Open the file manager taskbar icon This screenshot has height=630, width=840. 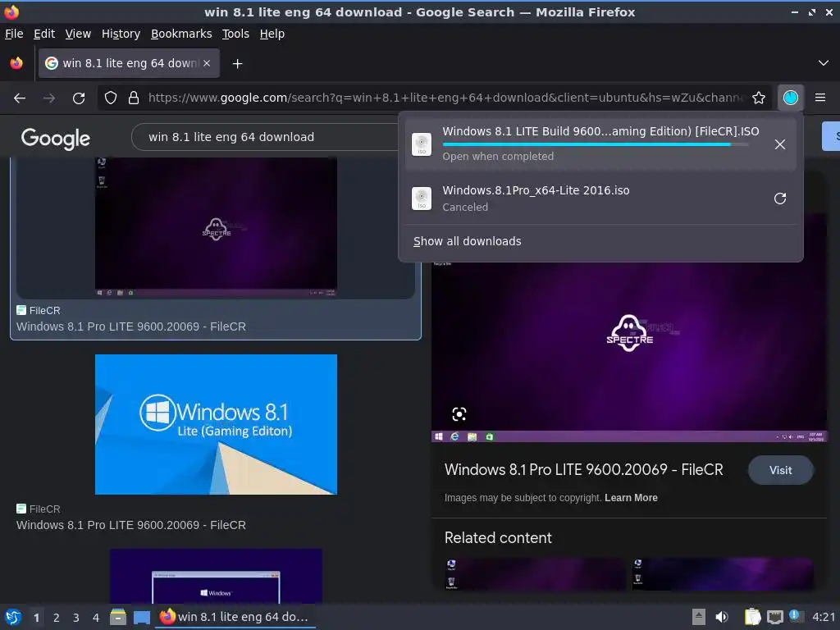tap(118, 617)
